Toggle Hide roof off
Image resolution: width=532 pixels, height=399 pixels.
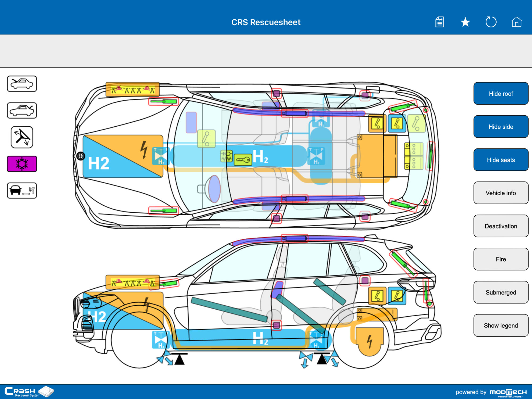coord(501,93)
